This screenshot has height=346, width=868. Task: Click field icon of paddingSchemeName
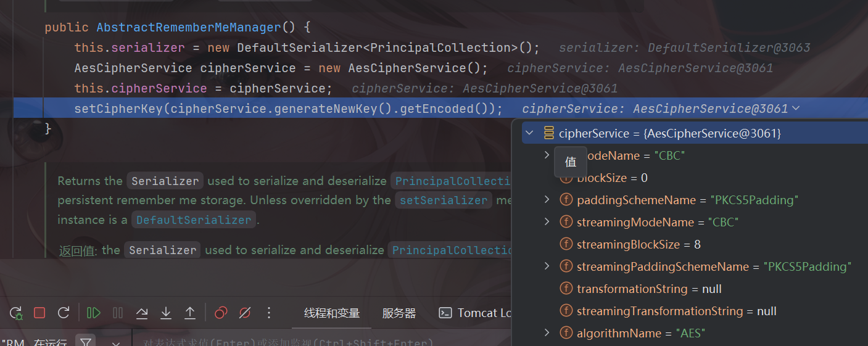click(565, 200)
